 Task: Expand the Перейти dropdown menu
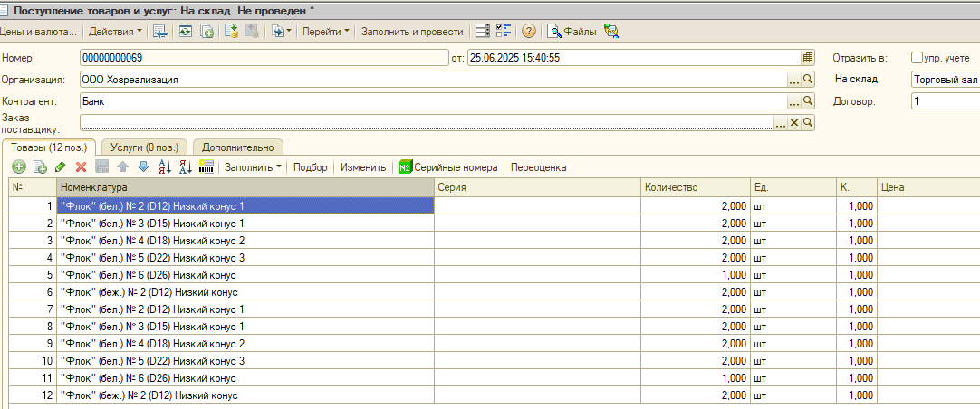326,32
